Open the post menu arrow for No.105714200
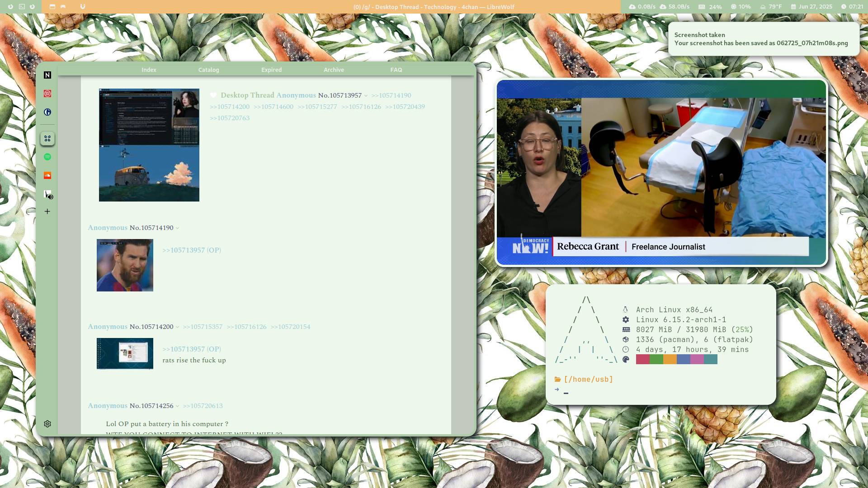Screen dimensions: 868x488 (177, 327)
